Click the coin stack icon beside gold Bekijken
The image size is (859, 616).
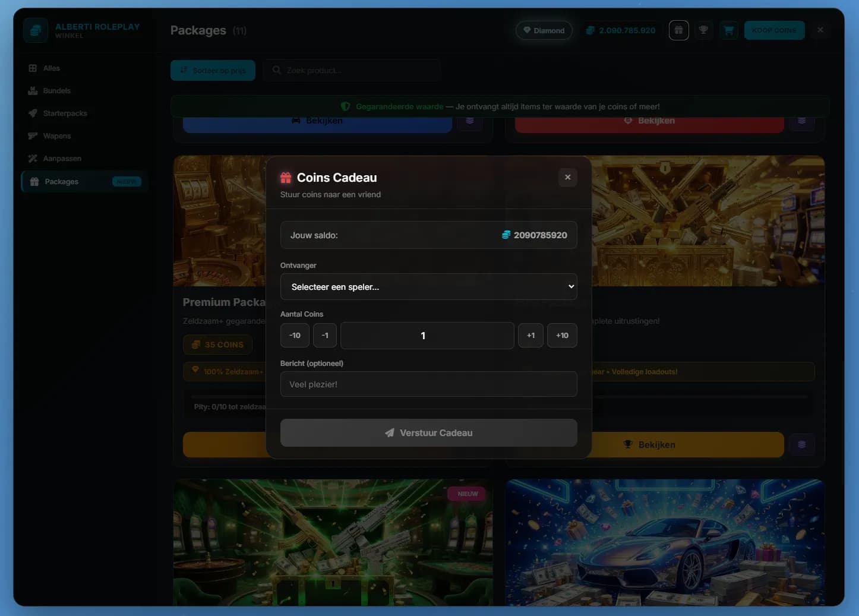click(x=801, y=444)
